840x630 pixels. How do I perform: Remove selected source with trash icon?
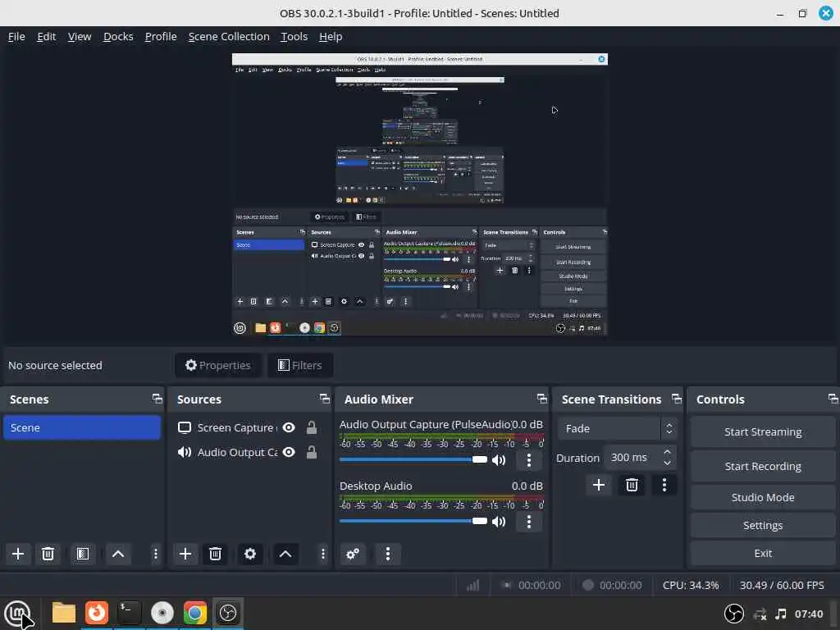tap(215, 554)
